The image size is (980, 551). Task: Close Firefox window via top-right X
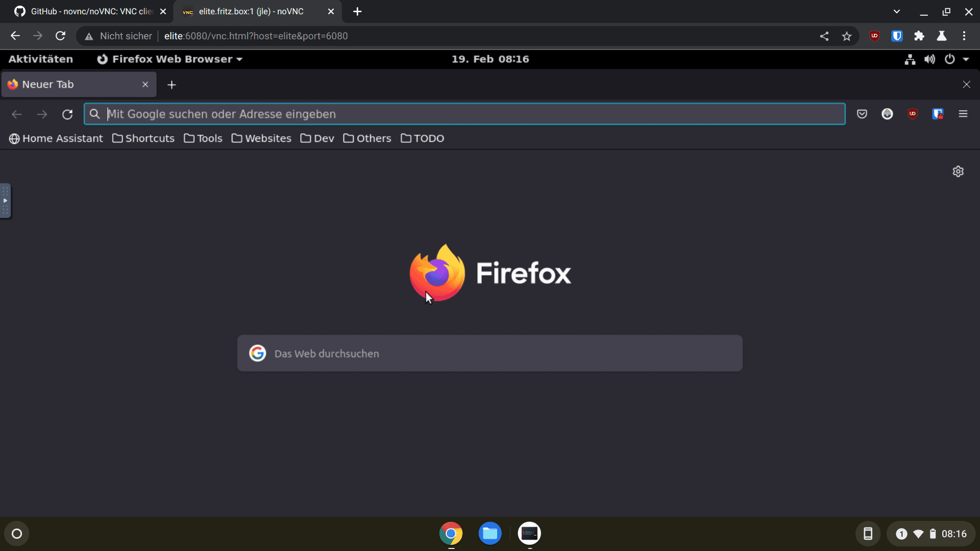pos(966,84)
